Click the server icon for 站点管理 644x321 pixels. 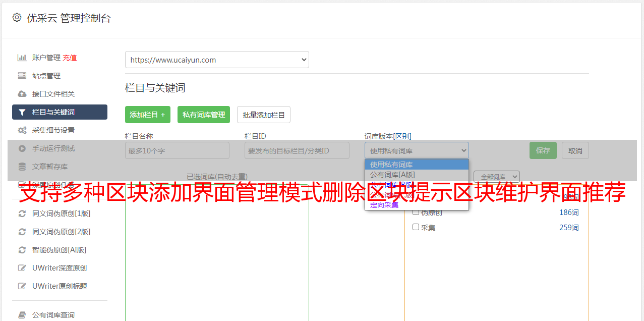point(22,76)
